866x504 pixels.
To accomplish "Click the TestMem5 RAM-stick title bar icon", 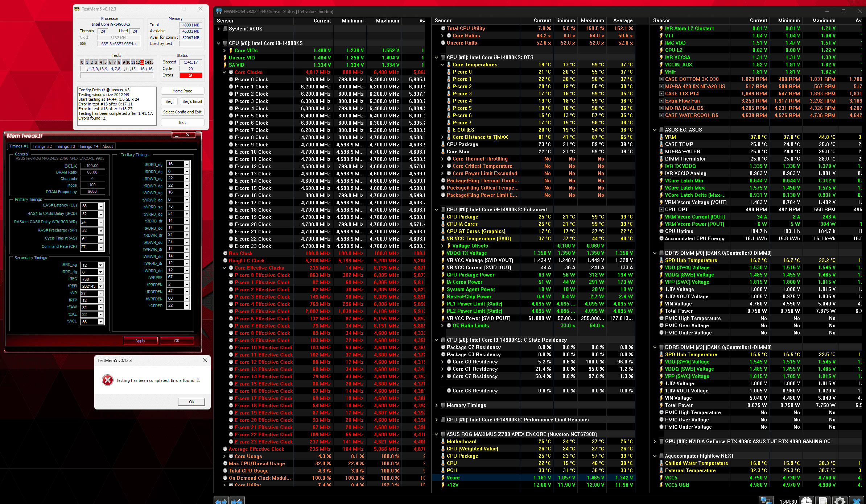I will 77,9.
